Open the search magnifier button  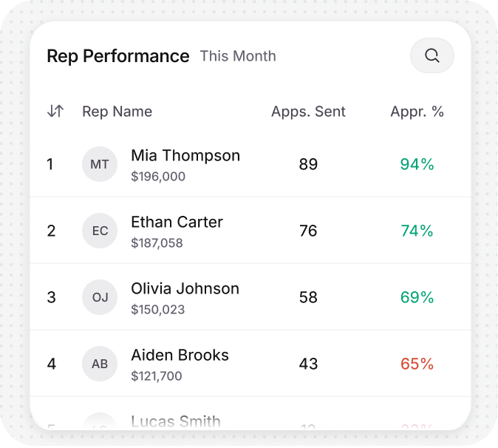pyautogui.click(x=432, y=55)
